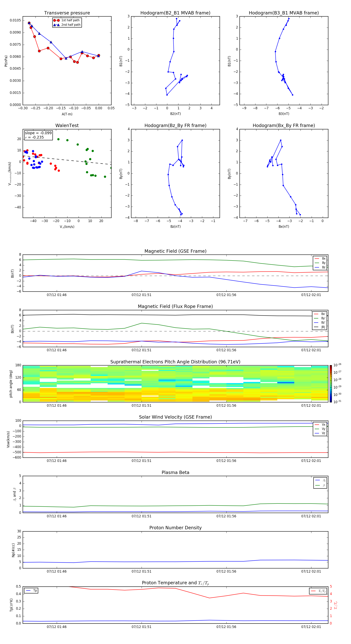The width and height of the screenshot is (351, 644).
Task: Select Vz legend entry in velocity panel
Action: click(320, 433)
